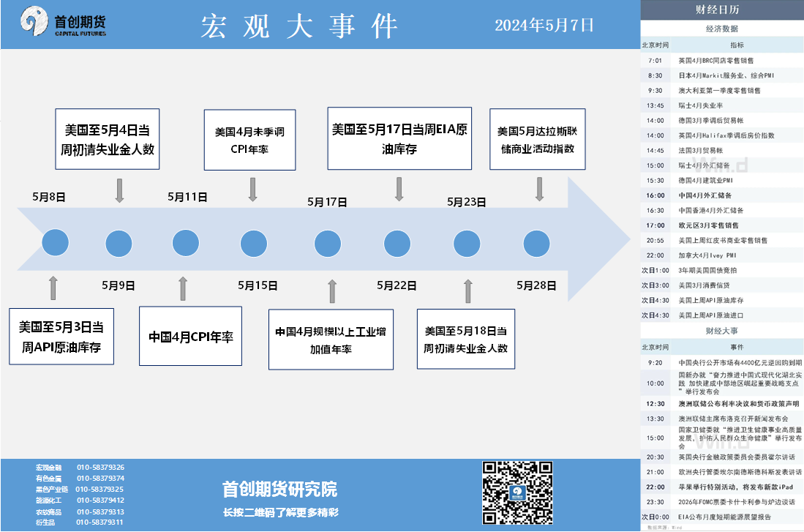This screenshot has width=804, height=532.
Task: Select the bold 中国4月外汇储备 row
Action: tap(722, 195)
